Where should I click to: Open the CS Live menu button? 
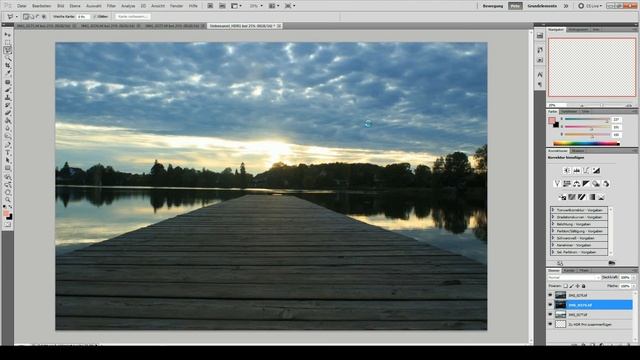[590, 6]
